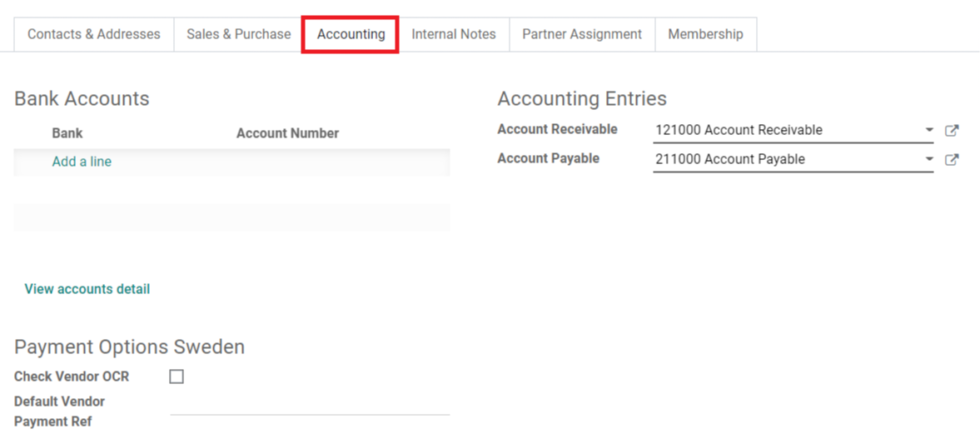Select the highlighted Accounting tab

click(351, 34)
